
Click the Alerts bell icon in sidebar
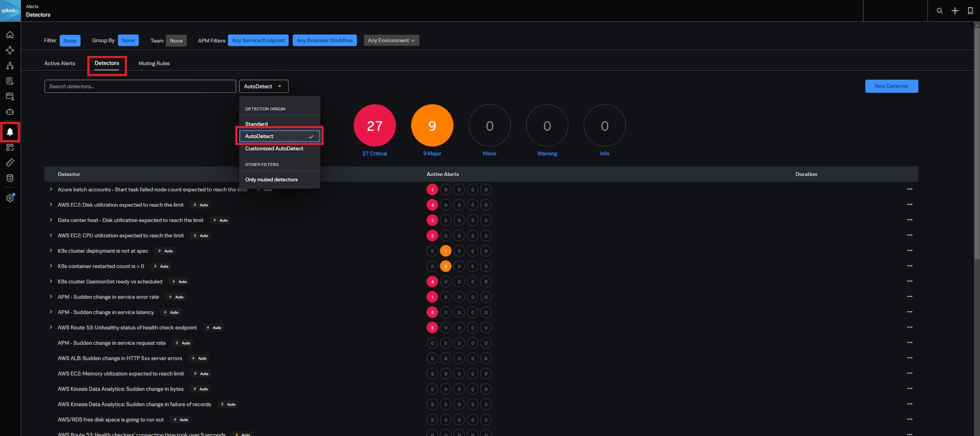click(10, 132)
